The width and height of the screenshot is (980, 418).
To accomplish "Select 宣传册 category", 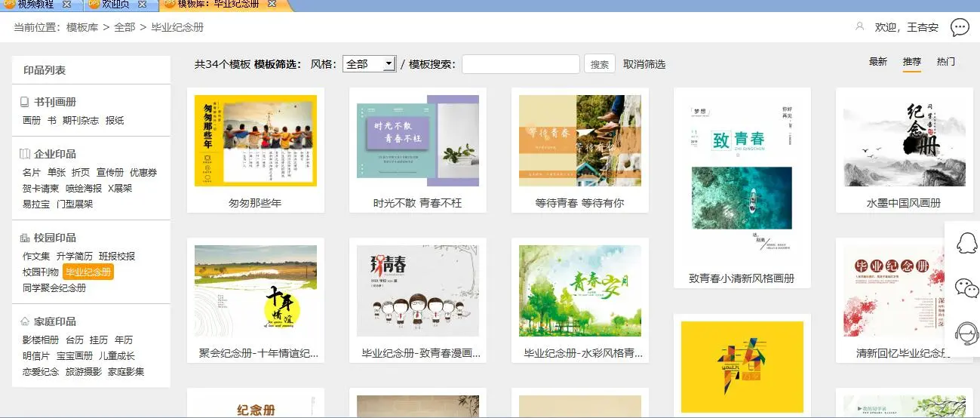I will tap(110, 173).
